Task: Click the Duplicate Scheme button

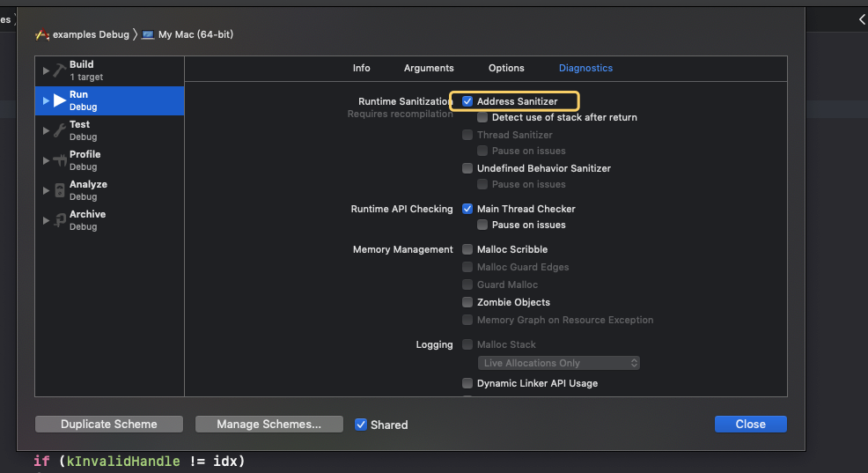Action: click(x=109, y=425)
